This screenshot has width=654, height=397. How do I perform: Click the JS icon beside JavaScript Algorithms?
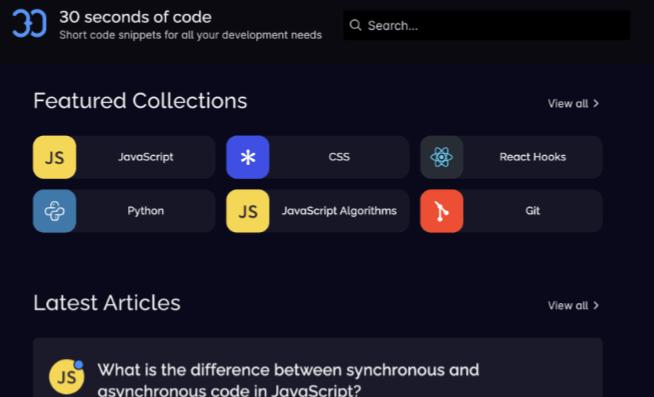pyautogui.click(x=248, y=211)
